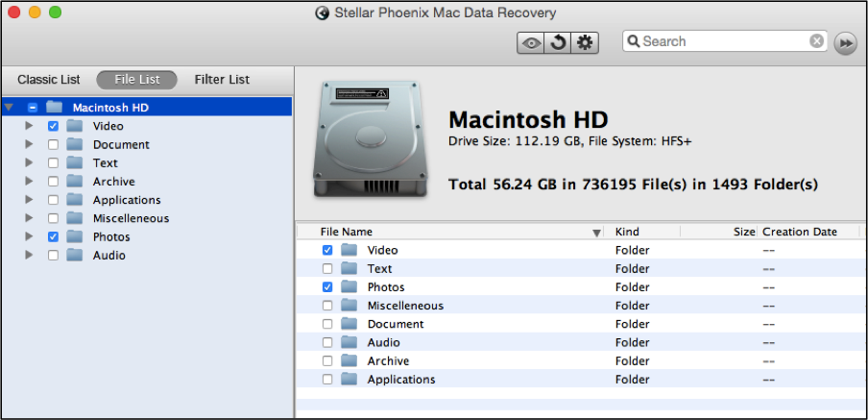868x420 pixels.
Task: Click the Photos folder icon in file table
Action: click(350, 287)
